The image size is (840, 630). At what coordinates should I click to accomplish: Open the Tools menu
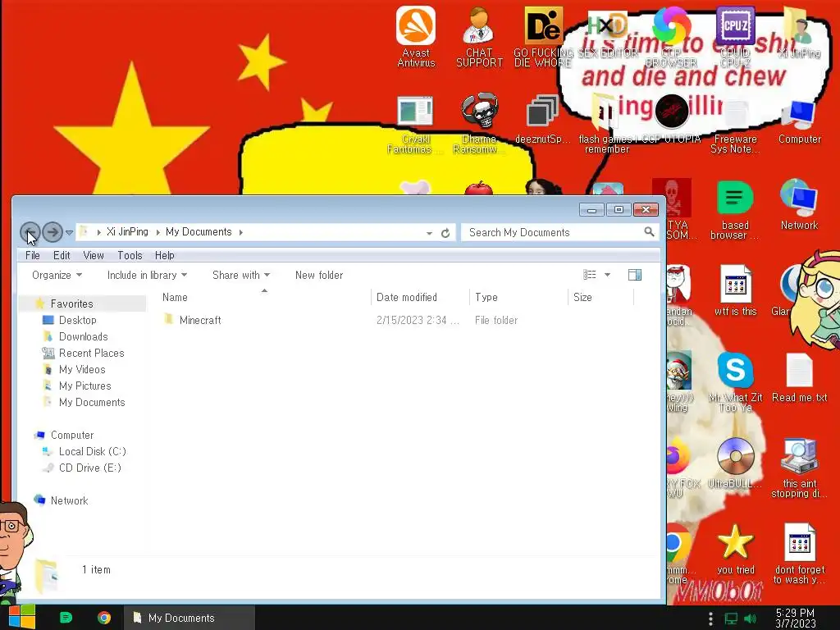130,256
